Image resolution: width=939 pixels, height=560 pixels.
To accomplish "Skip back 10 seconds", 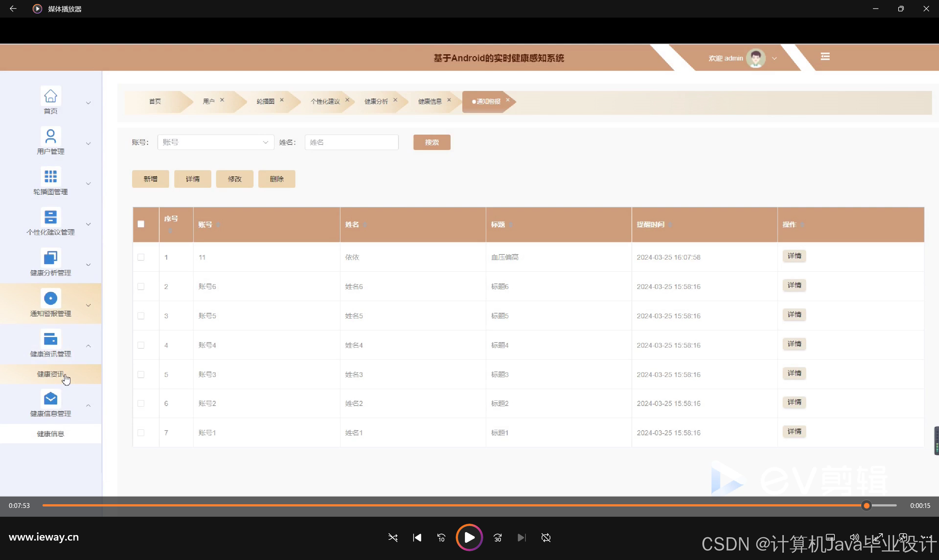I will pyautogui.click(x=441, y=537).
